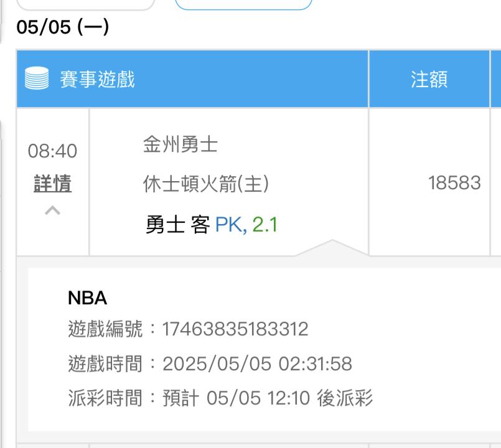Click the 18583 bet amount
Viewport: 501px width, 448px height.
click(x=454, y=183)
